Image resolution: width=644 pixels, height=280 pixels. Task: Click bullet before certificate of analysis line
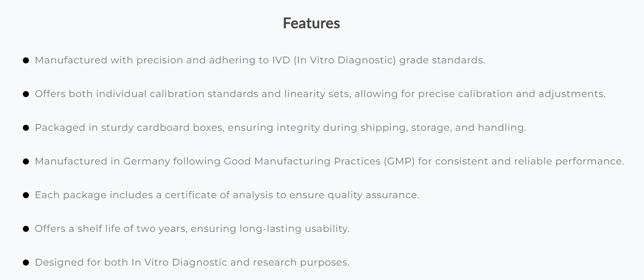[x=26, y=195]
